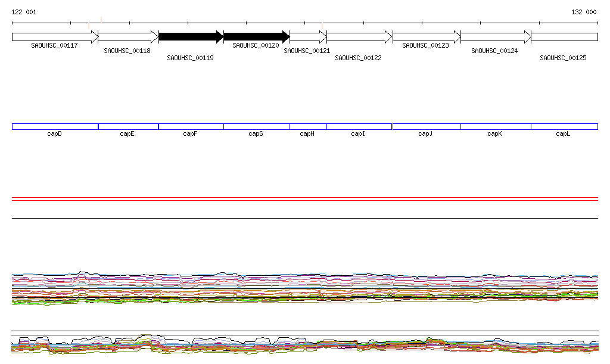Click the capE annotation box
The height and width of the screenshot is (364, 610).
point(128,126)
